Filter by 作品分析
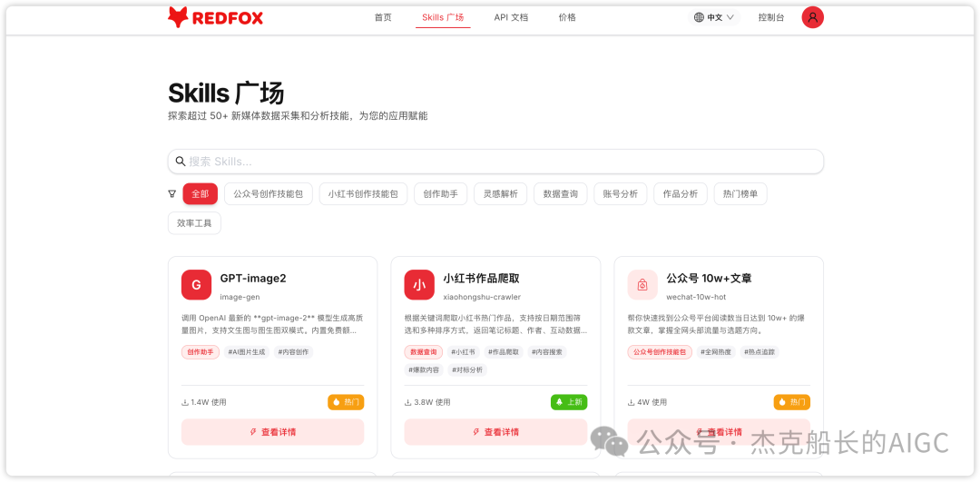The width and height of the screenshot is (980, 482). [x=681, y=194]
